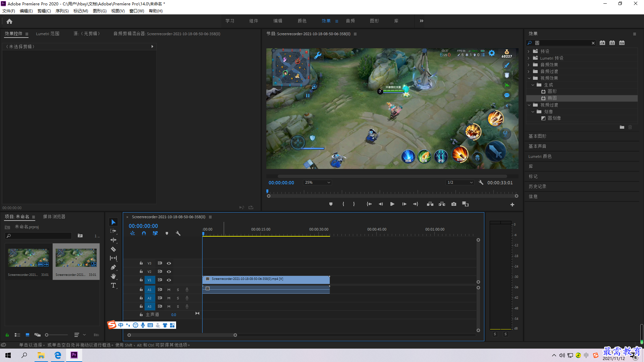Click new bin icon in Effects panel

pyautogui.click(x=622, y=127)
